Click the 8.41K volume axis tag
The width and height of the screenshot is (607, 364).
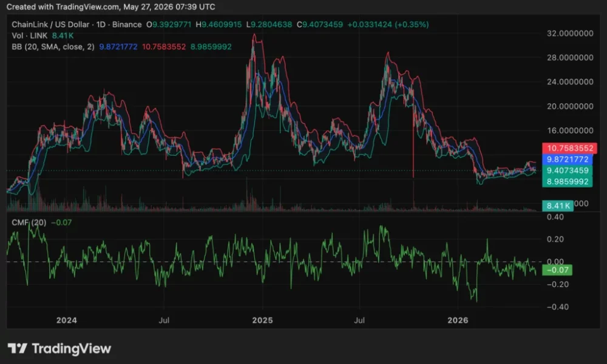click(558, 206)
